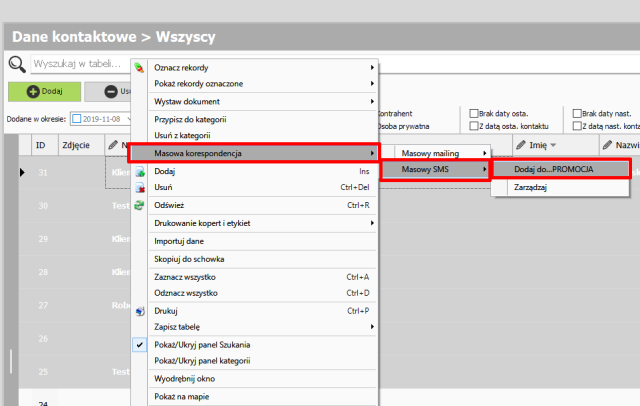Image resolution: width=640 pixels, height=406 pixels.
Task: Open Masowa korespondencja menu entry
Action: (254, 153)
